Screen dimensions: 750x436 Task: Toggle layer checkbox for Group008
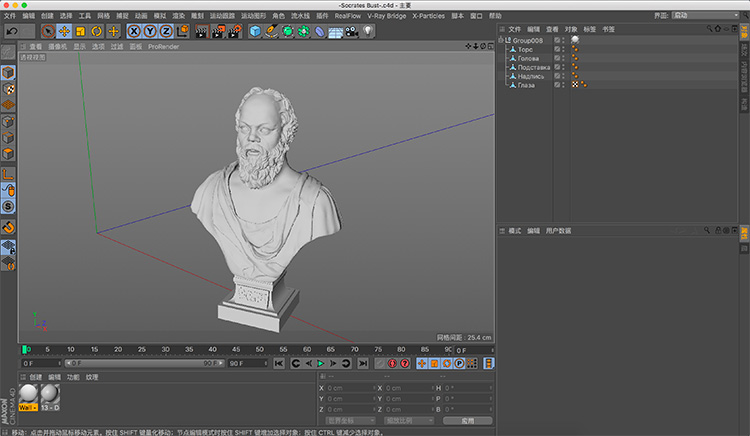pos(557,40)
